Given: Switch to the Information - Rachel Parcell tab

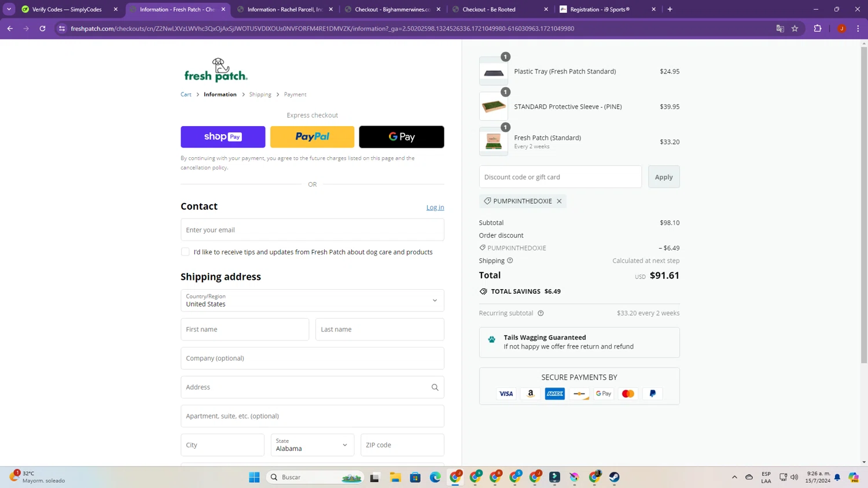Looking at the screenshot, I should [x=285, y=9].
